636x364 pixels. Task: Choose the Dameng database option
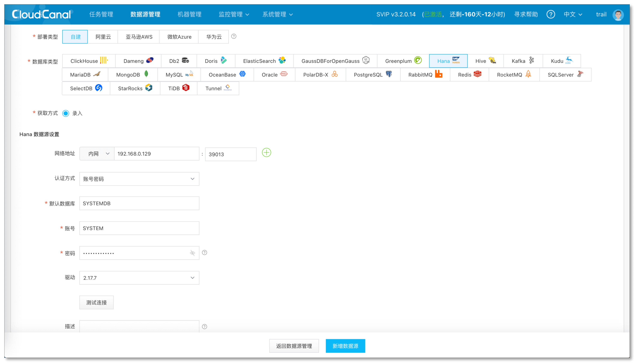click(138, 61)
